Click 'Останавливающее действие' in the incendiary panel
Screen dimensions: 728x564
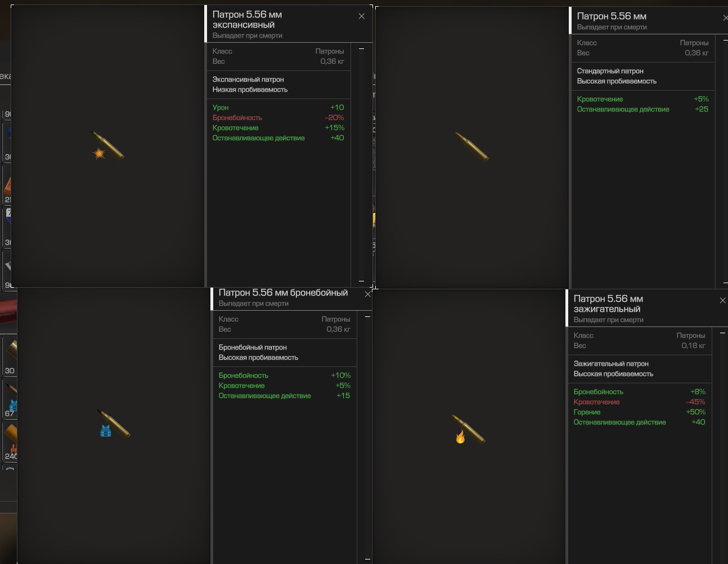click(619, 422)
